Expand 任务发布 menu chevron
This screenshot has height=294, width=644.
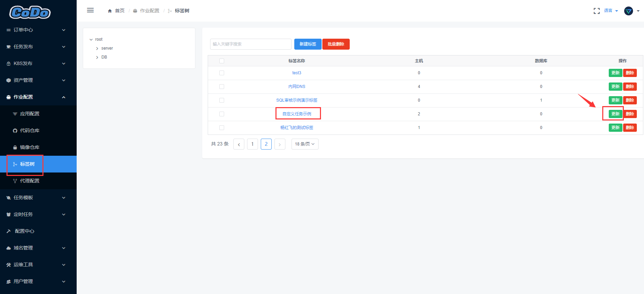point(64,47)
